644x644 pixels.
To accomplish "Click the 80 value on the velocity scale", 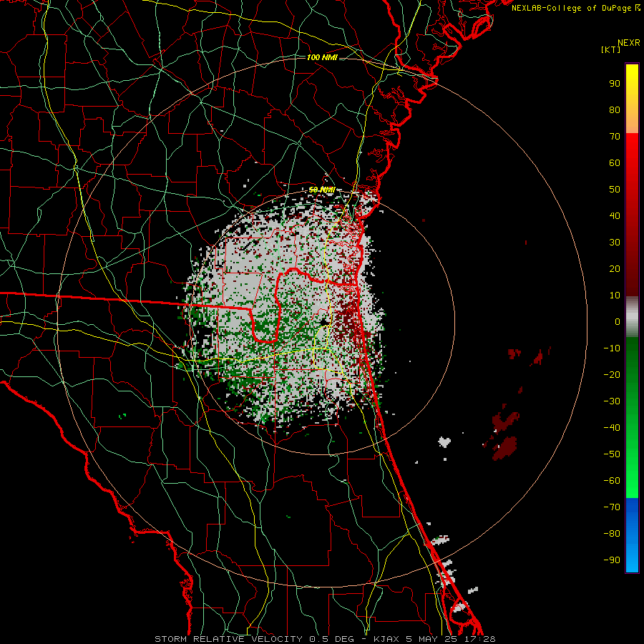I will tap(615, 110).
